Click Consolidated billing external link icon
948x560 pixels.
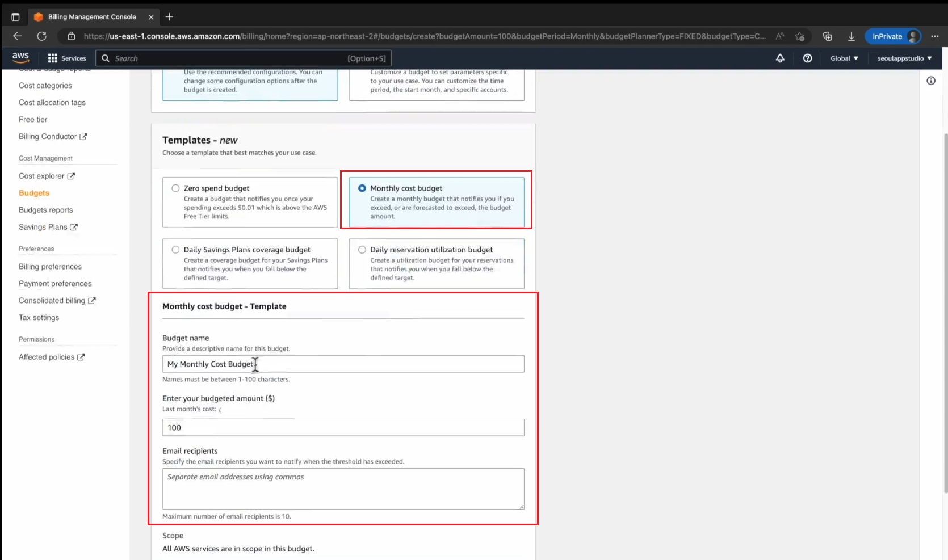click(92, 301)
